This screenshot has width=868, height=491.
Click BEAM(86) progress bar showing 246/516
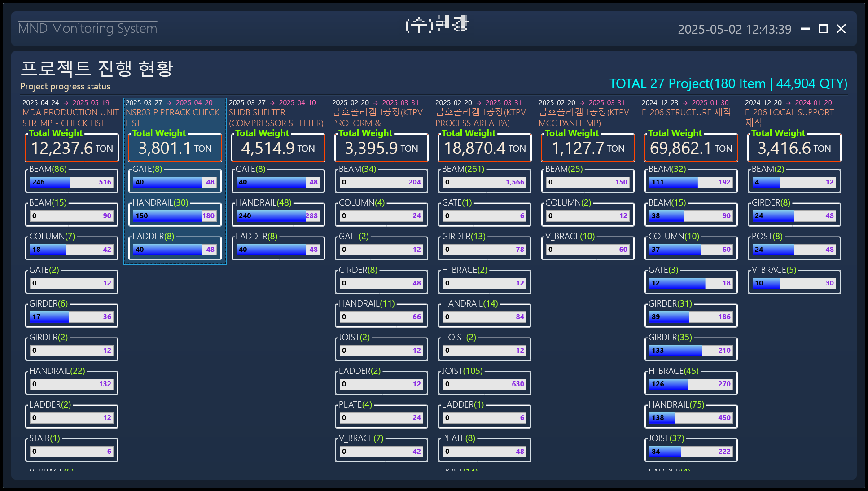(x=72, y=182)
